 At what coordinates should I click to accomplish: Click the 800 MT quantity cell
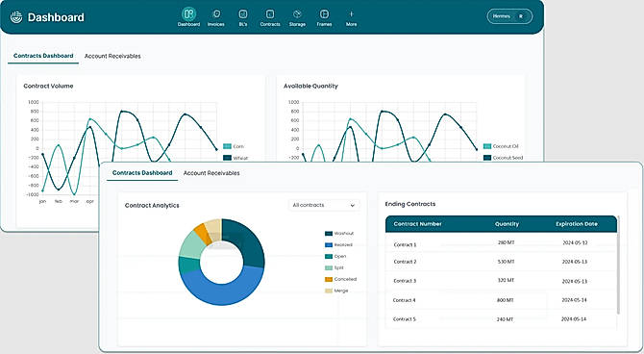[506, 300]
